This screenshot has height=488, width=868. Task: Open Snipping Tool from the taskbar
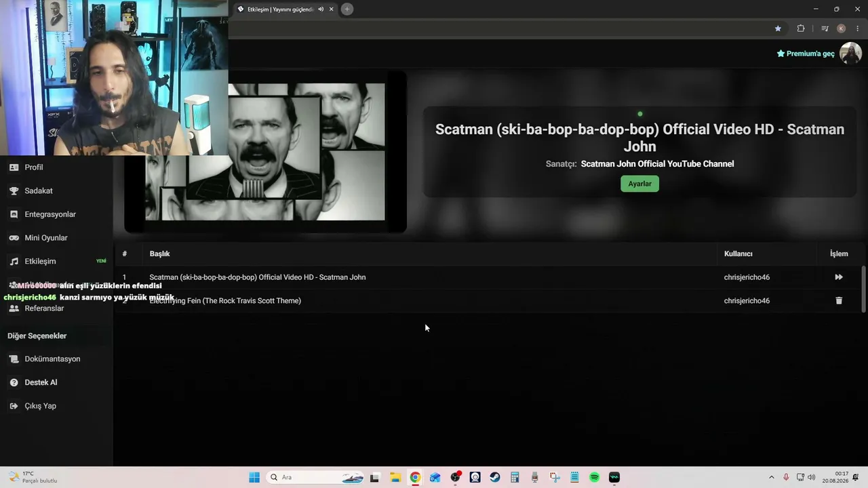click(555, 477)
